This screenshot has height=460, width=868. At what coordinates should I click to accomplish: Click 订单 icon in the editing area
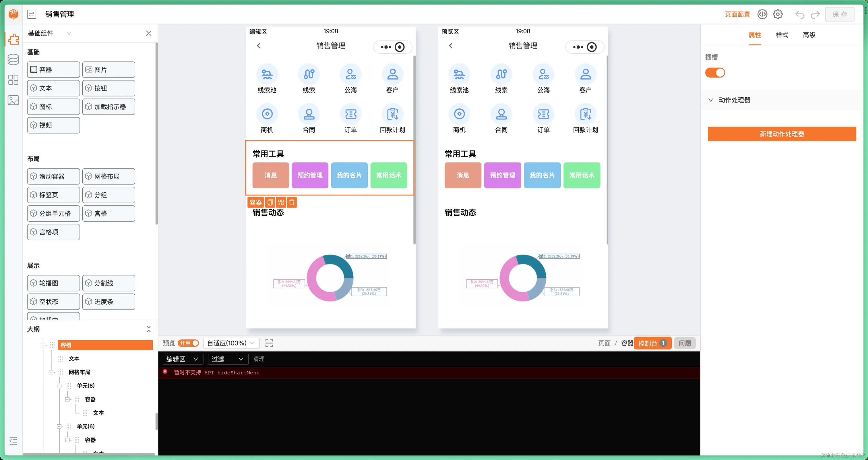point(350,114)
